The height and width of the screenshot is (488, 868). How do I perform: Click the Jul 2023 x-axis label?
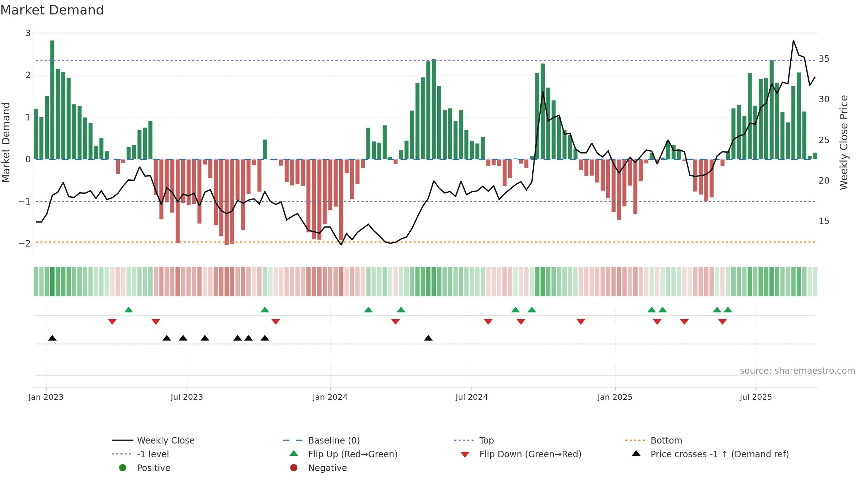187,397
